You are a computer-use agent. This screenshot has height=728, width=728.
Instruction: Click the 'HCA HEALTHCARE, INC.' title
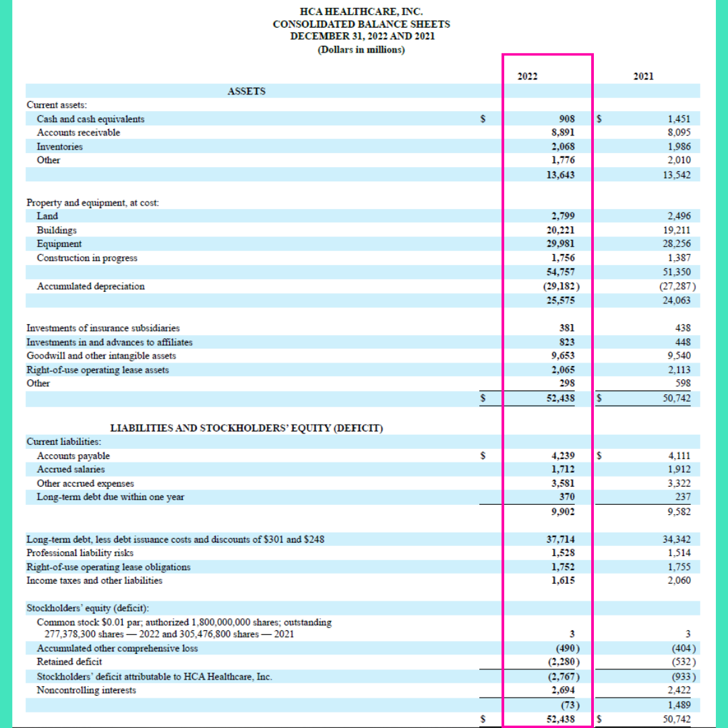pyautogui.click(x=361, y=11)
